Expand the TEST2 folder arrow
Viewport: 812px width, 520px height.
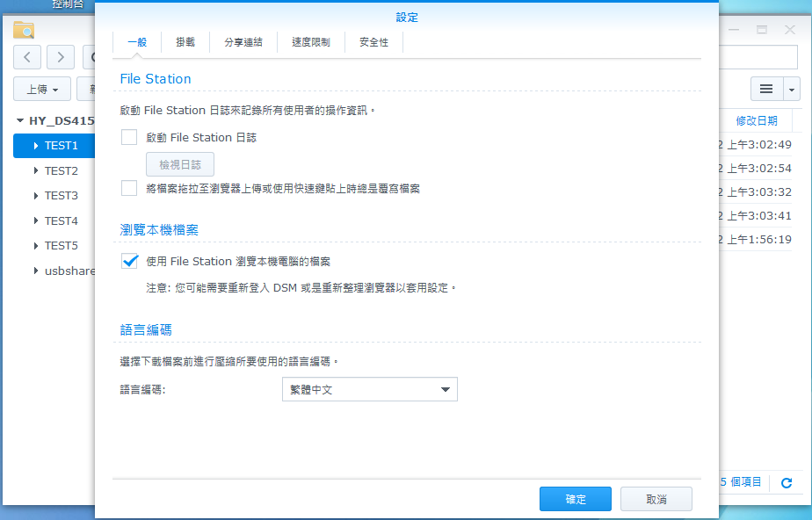pyautogui.click(x=36, y=170)
